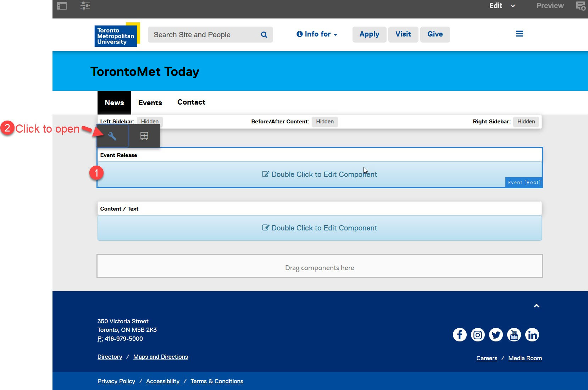The width and height of the screenshot is (588, 390).
Task: Select the Content / Text edit component
Action: coord(320,228)
